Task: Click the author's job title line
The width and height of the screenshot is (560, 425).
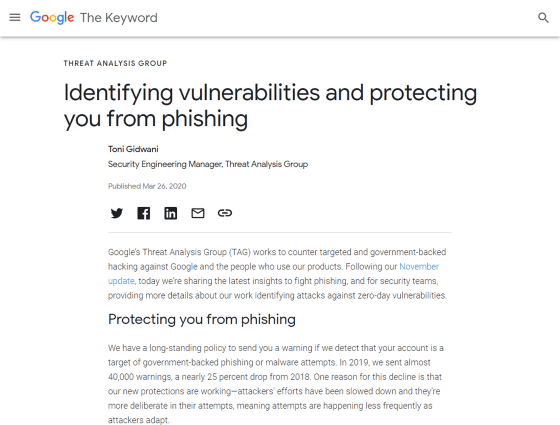Action: 208,164
